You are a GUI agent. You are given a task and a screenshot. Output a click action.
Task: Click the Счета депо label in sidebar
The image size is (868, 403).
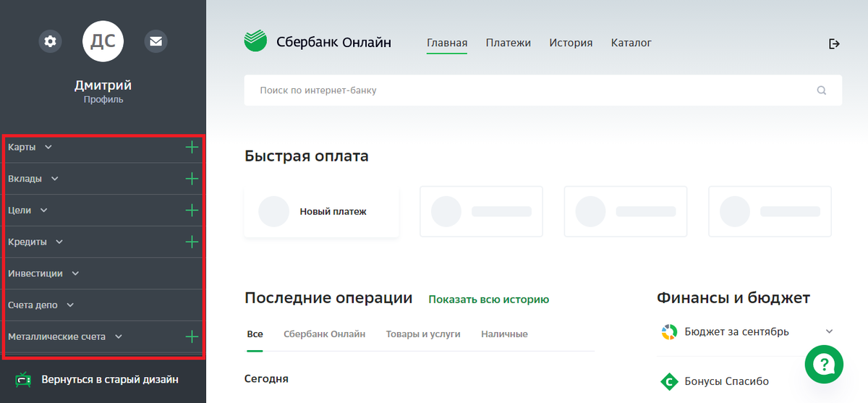(x=33, y=305)
